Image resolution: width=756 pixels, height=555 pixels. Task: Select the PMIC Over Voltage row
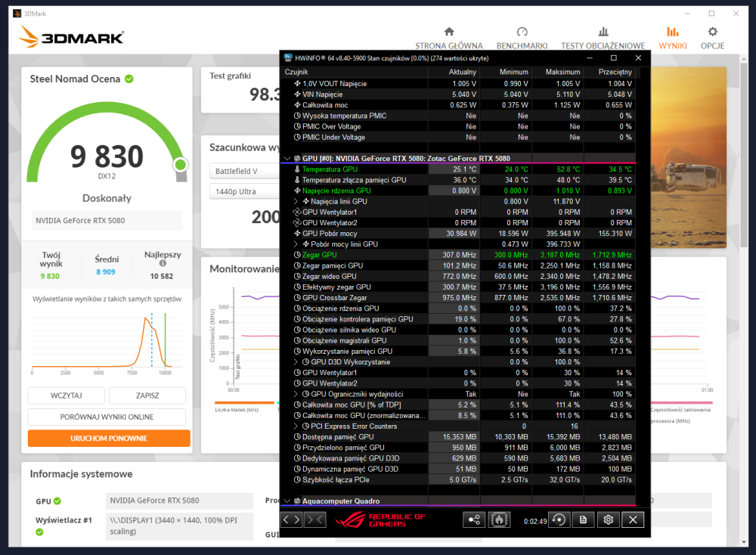(458, 126)
